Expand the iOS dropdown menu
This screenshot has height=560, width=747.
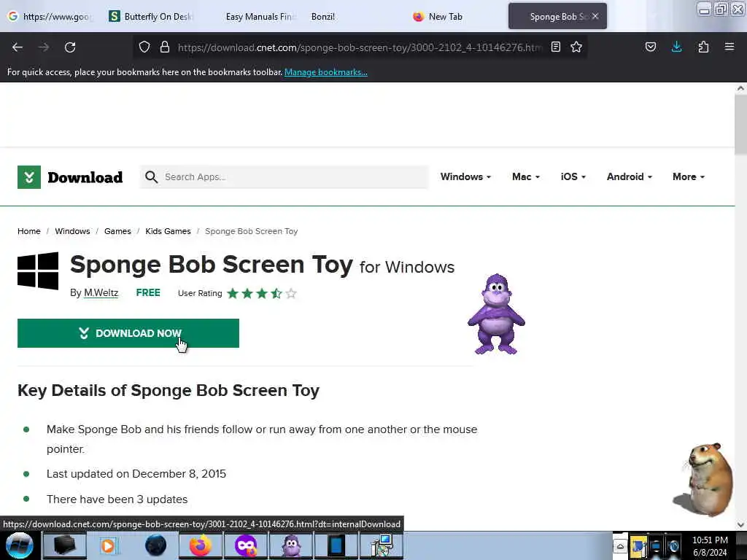[x=573, y=176]
